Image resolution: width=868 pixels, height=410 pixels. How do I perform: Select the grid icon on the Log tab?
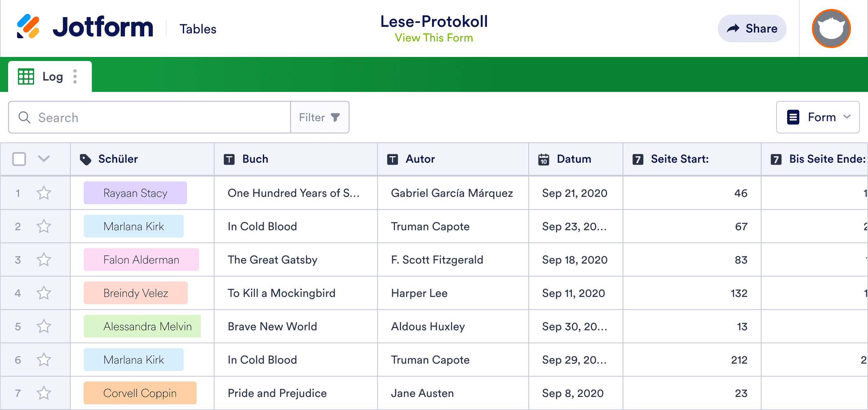click(x=25, y=76)
